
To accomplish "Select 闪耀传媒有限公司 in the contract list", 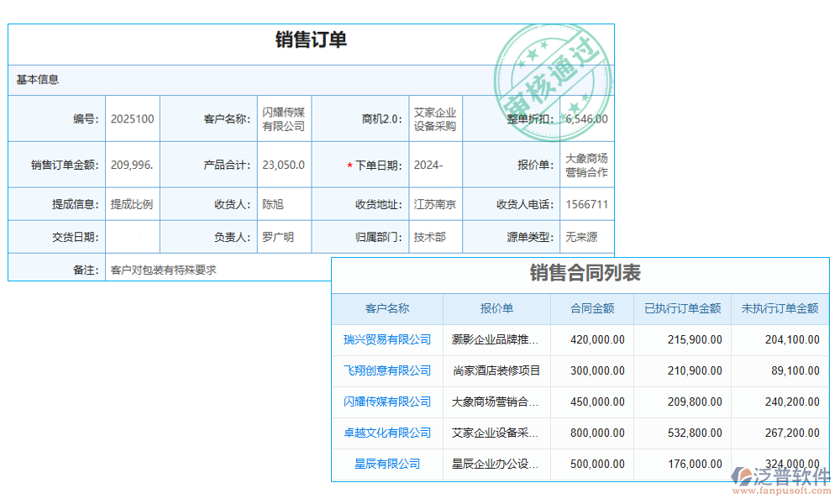I will tap(386, 402).
